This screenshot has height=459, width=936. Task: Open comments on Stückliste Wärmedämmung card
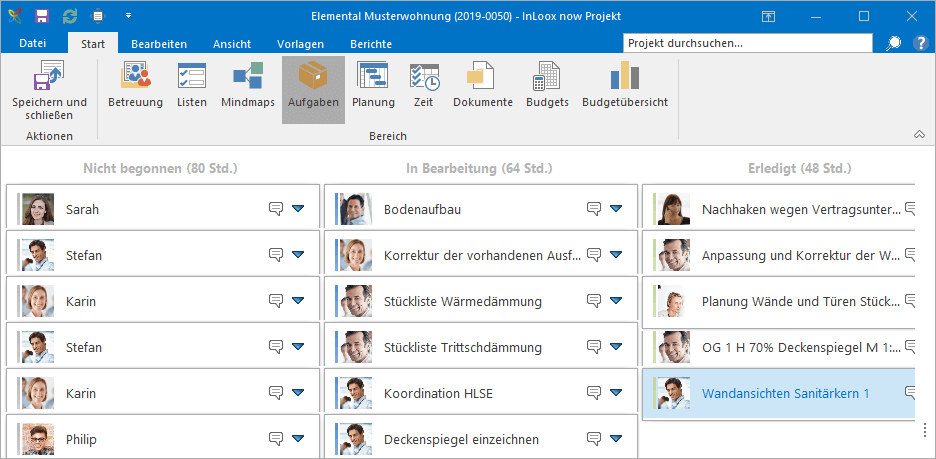tap(593, 300)
